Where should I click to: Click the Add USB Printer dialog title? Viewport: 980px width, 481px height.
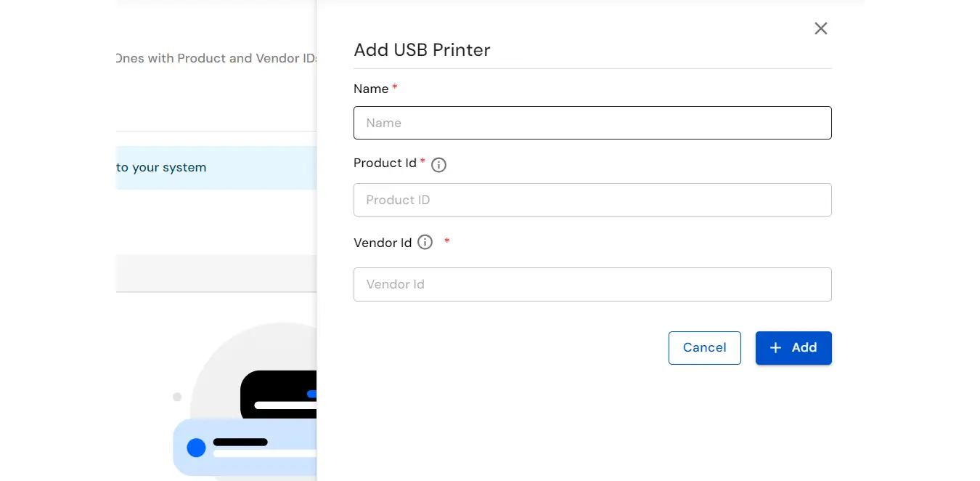(422, 50)
